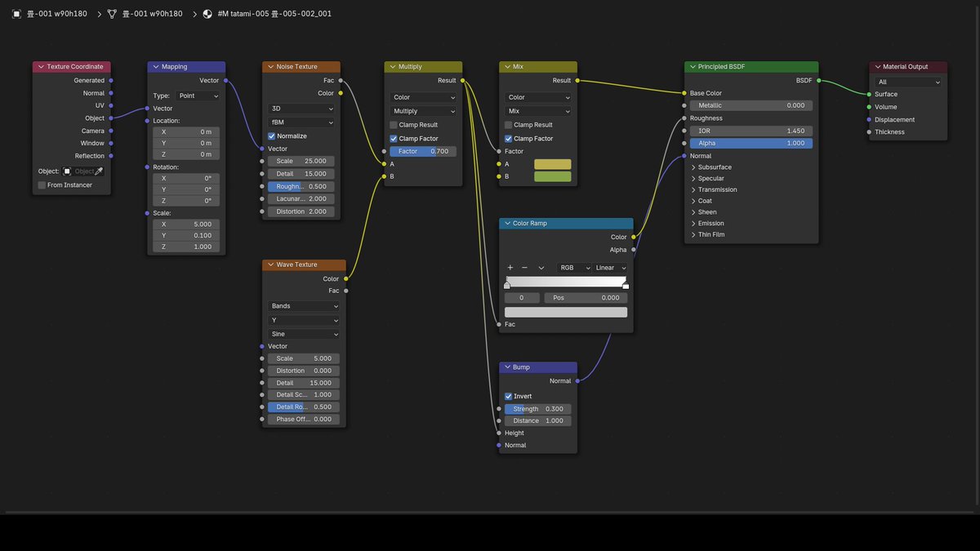
Task: Click the Pos value button in Color Ramp
Action: [x=586, y=297]
